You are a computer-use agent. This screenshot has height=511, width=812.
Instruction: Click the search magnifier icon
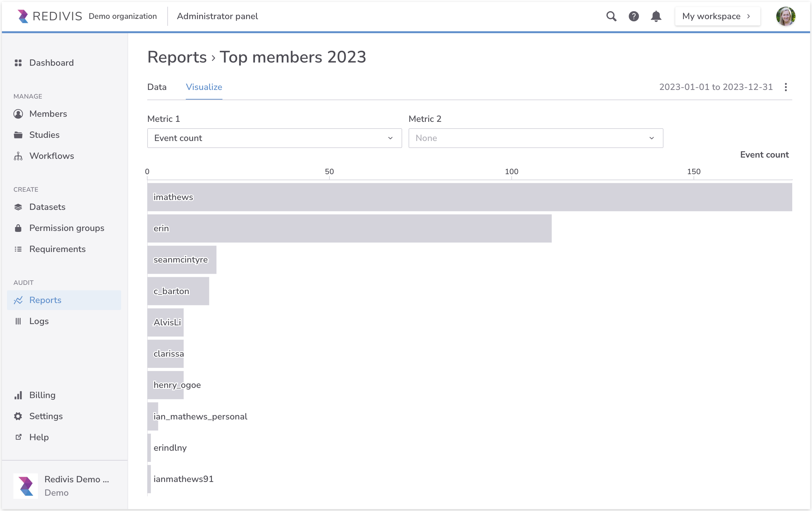[611, 16]
